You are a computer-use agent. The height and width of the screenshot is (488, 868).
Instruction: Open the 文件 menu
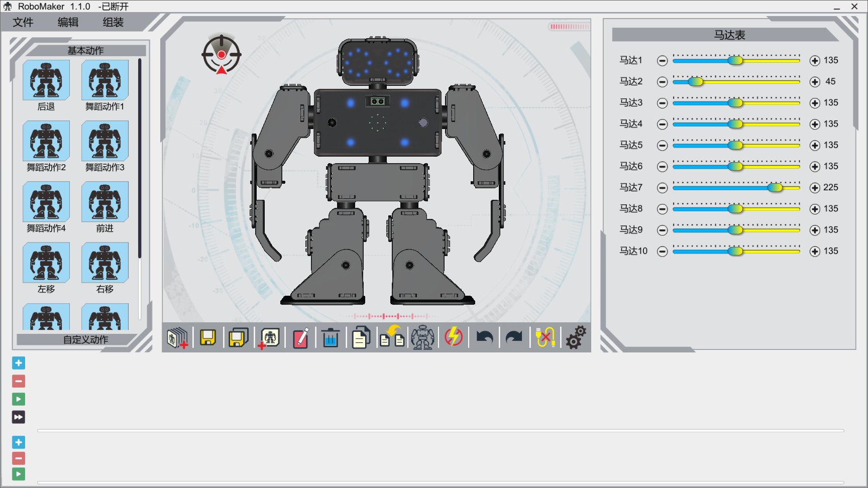[23, 22]
